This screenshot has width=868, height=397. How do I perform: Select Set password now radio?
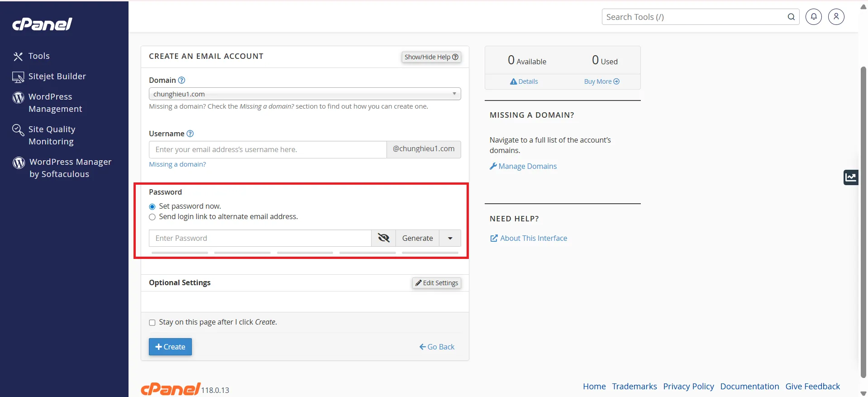coord(152,206)
